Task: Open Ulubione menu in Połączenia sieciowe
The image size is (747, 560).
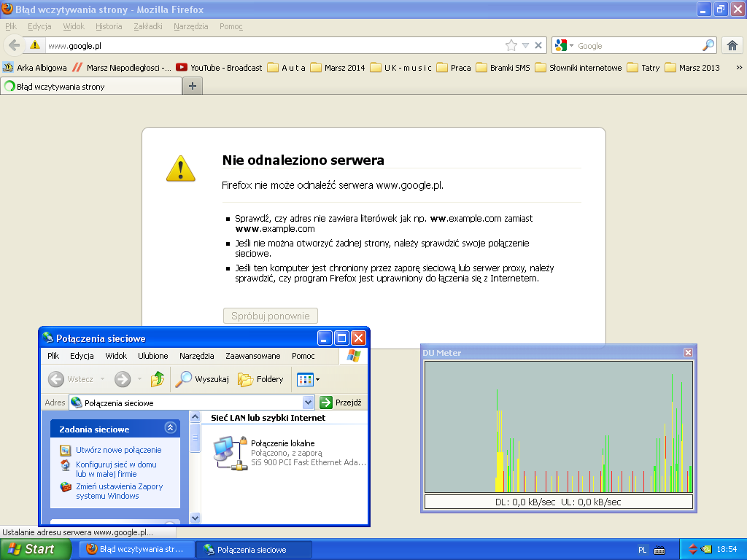Action: [153, 356]
